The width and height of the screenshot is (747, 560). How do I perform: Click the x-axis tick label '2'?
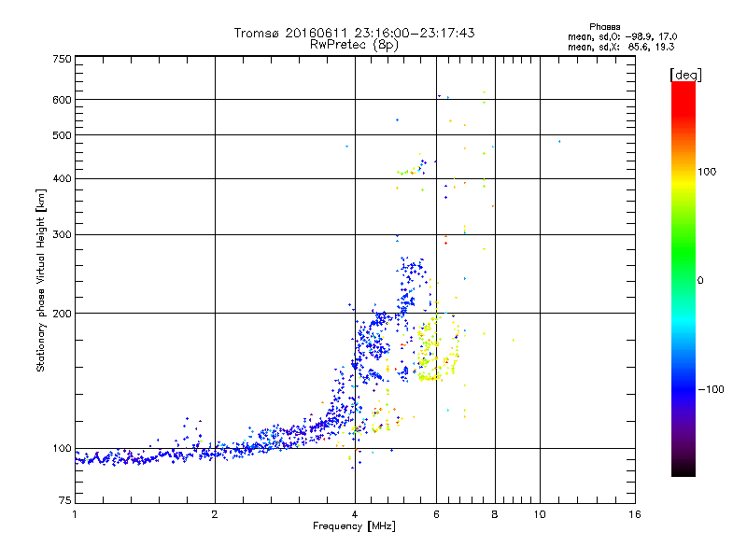point(215,514)
